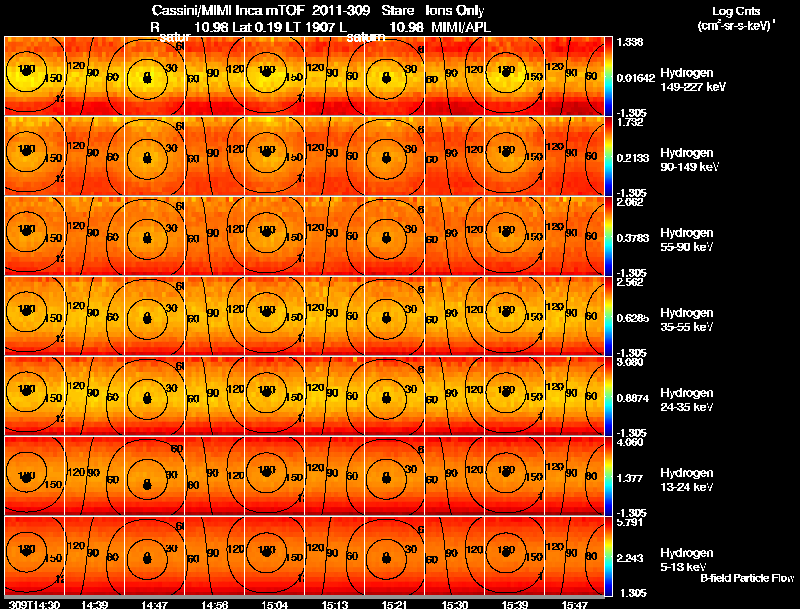Image resolution: width=800 pixels, height=609 pixels.
Task: Click the color scale bar for Hydrogen 5-13 keV
Action: (608, 556)
